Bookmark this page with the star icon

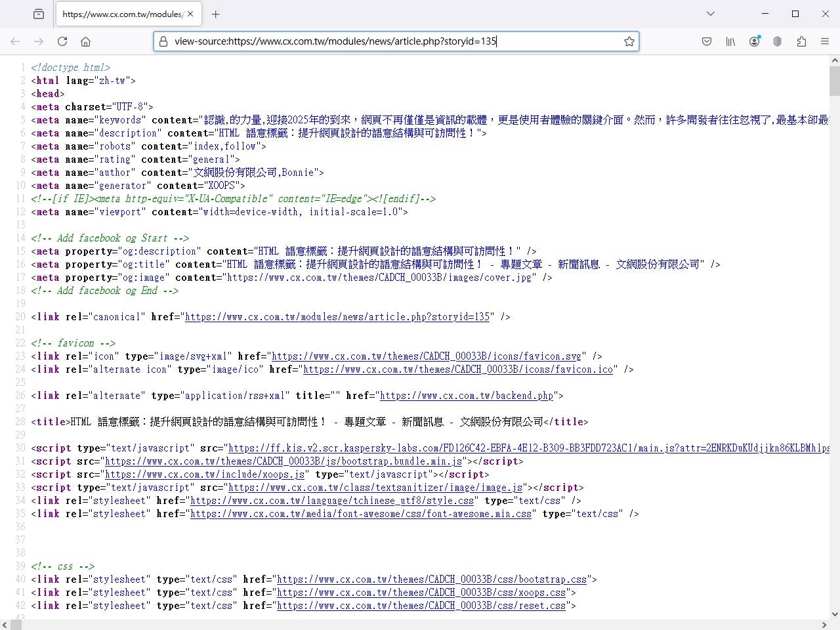[629, 41]
